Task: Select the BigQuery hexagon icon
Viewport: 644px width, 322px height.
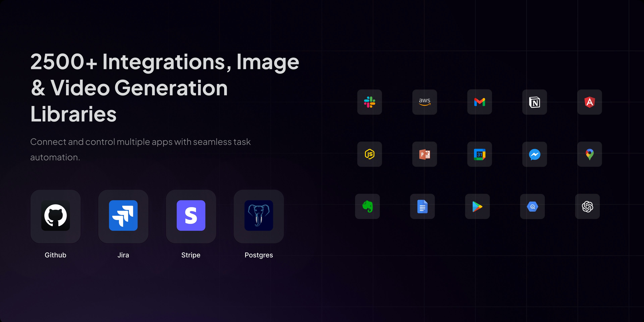Action: (x=532, y=206)
